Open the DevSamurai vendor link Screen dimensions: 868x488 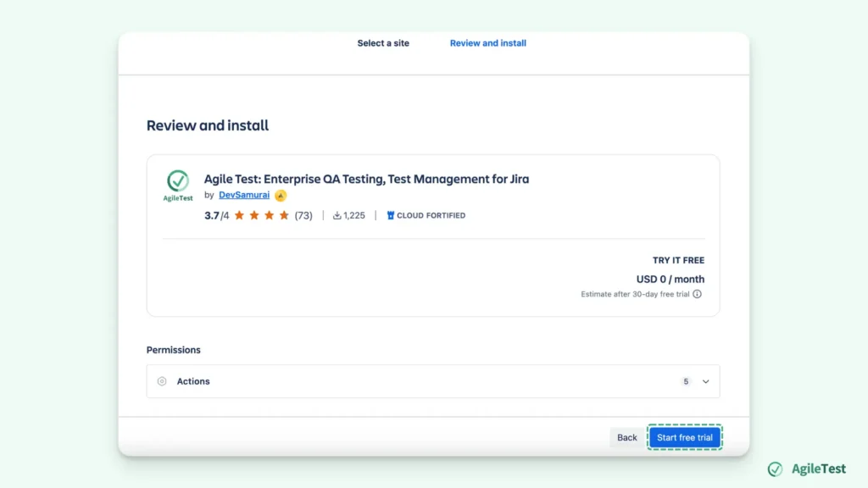pos(244,196)
